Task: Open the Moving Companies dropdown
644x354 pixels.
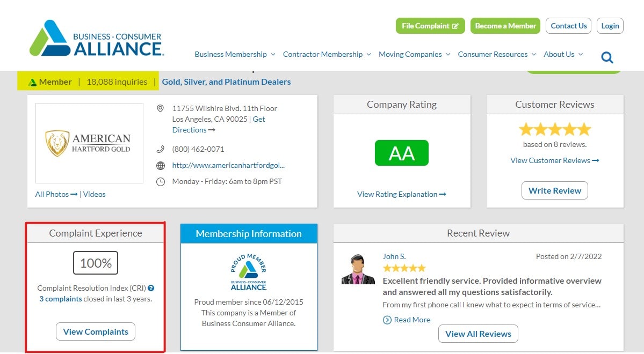Action: pos(414,54)
